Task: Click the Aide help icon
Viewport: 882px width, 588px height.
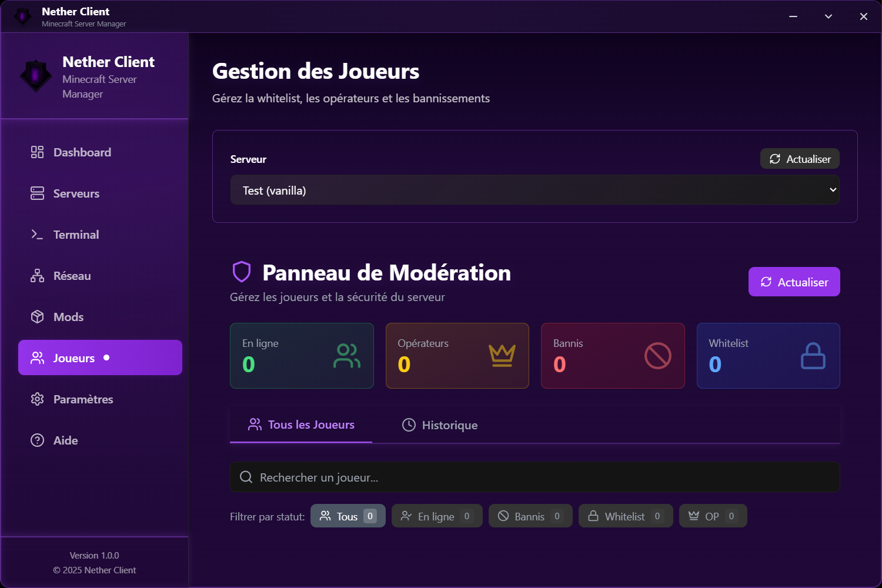Action: pyautogui.click(x=38, y=440)
